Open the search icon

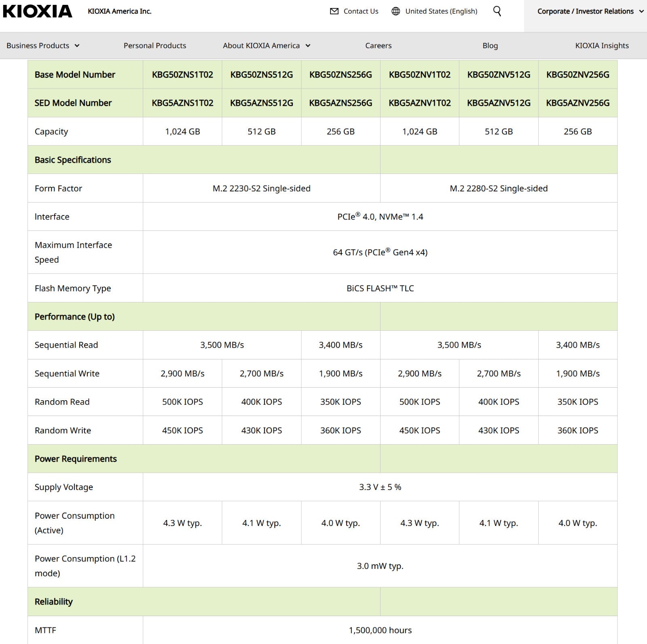tap(497, 11)
